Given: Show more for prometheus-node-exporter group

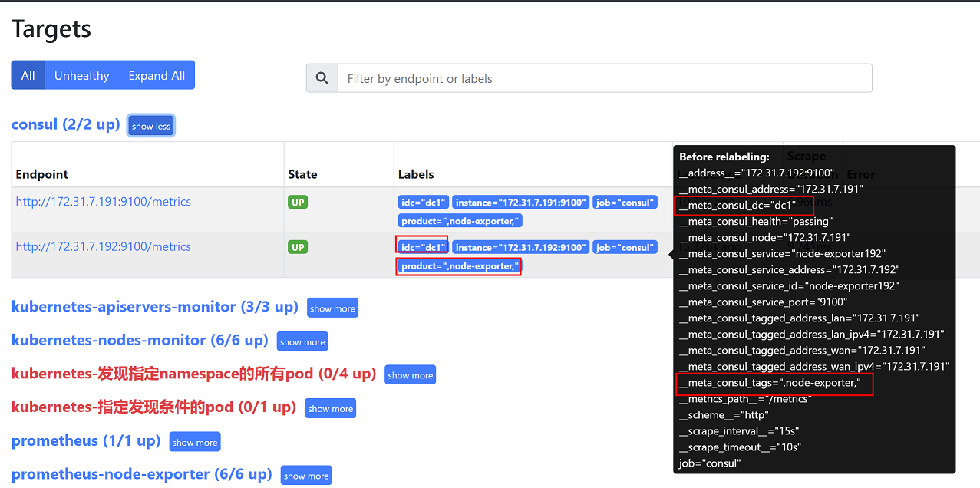Looking at the screenshot, I should pyautogui.click(x=306, y=476).
